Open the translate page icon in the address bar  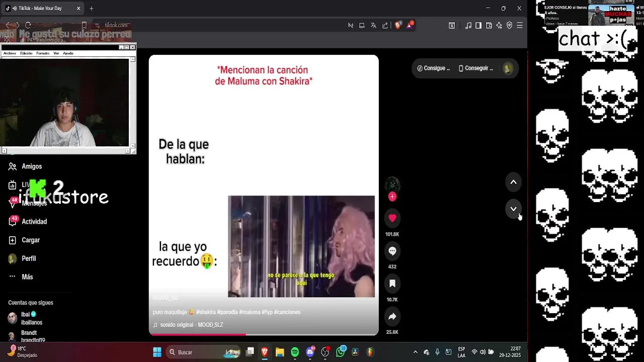point(373,26)
